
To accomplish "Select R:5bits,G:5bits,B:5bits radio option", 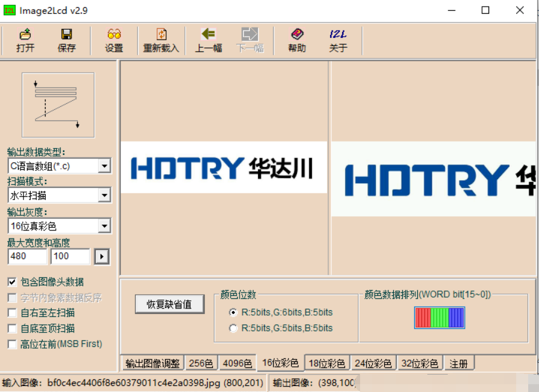I will 233,328.
